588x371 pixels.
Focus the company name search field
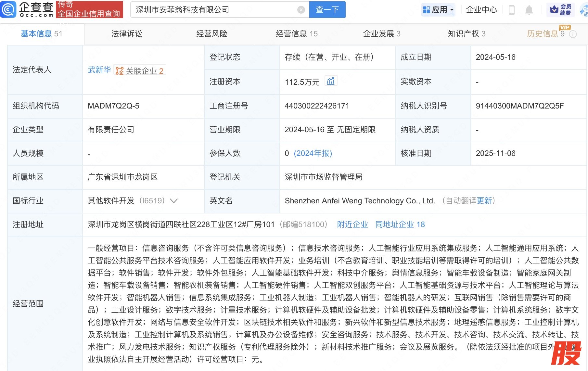pyautogui.click(x=214, y=10)
